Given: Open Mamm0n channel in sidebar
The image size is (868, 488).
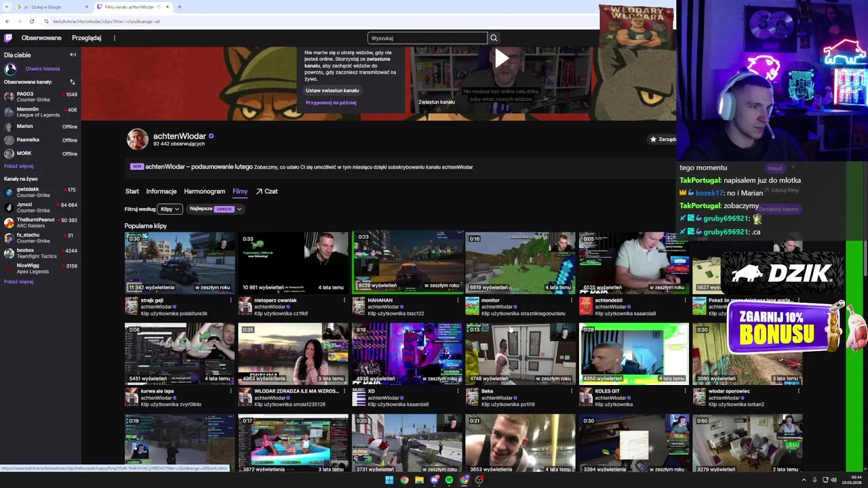Looking at the screenshot, I should point(41,112).
